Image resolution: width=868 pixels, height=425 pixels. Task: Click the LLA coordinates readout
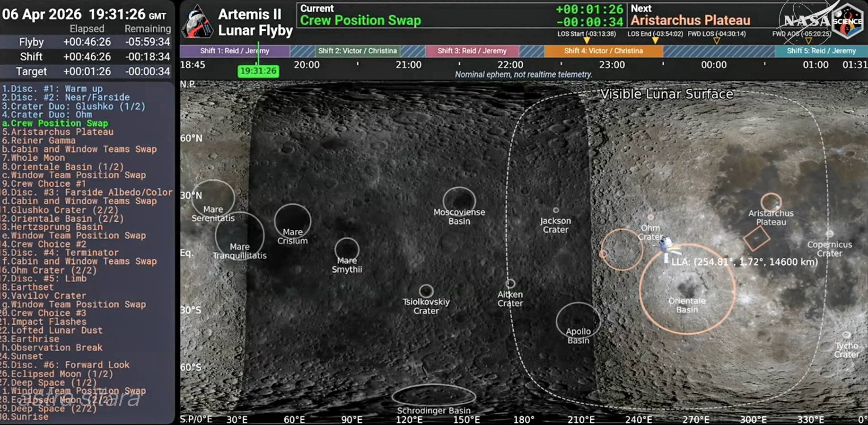(745, 262)
